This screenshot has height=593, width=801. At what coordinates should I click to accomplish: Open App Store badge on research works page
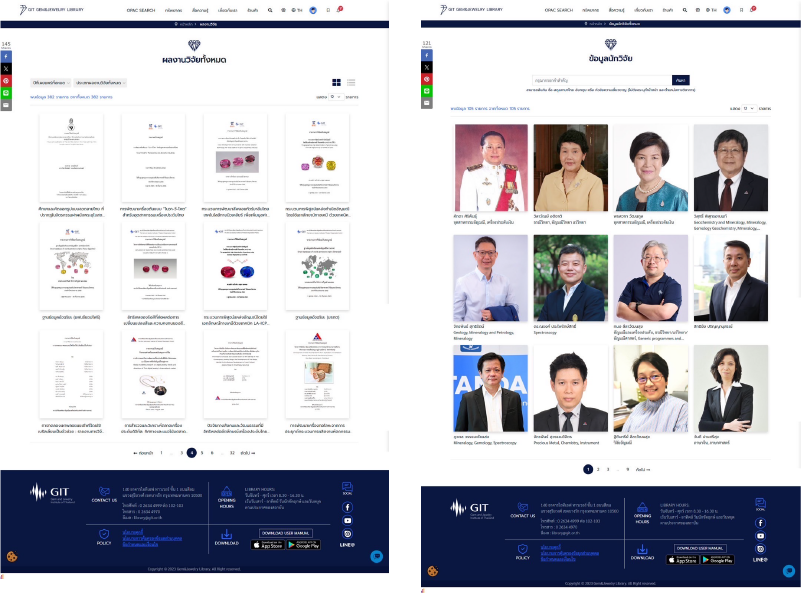click(268, 545)
